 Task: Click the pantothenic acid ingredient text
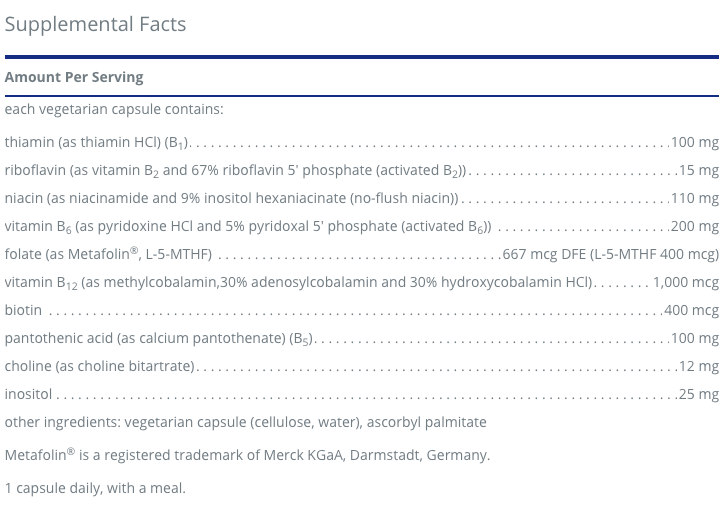[x=158, y=338]
